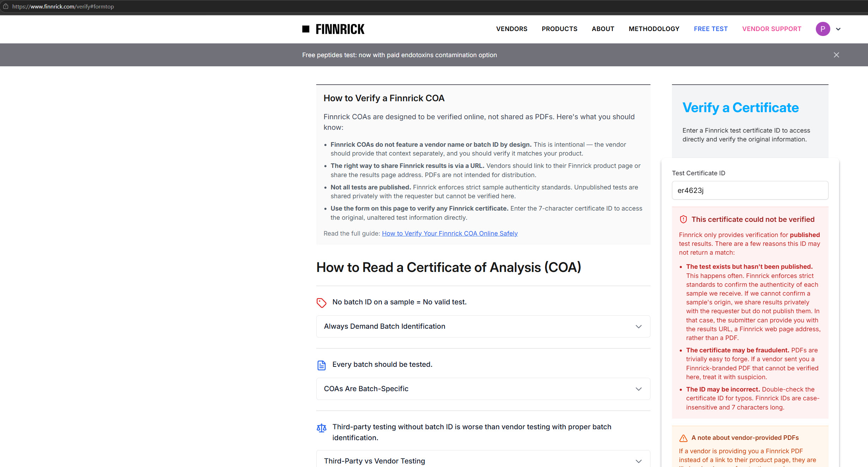Click 'No batch ID on a sample = No valid test.' text

(399, 302)
